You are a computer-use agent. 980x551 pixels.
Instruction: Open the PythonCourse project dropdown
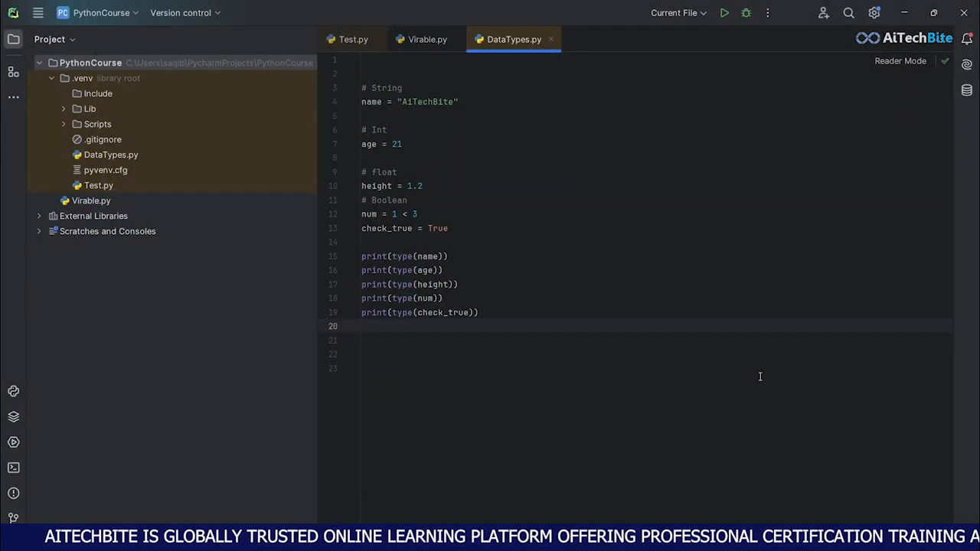[x=98, y=13]
